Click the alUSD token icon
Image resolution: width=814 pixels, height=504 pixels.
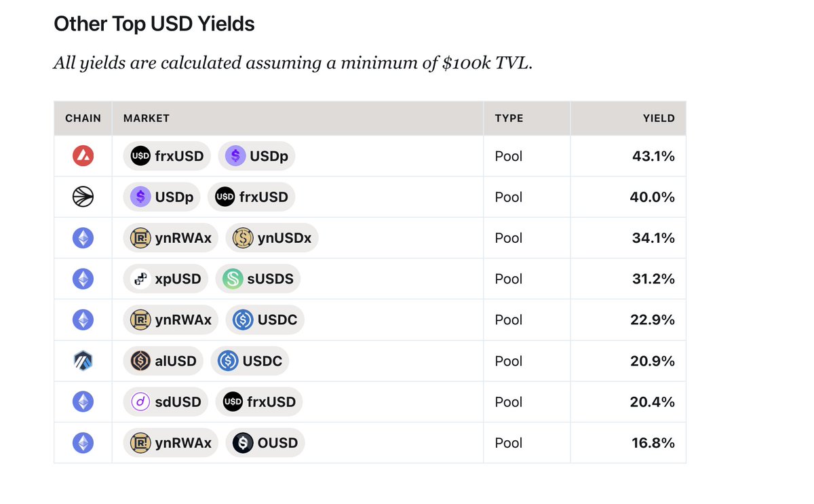(x=141, y=361)
